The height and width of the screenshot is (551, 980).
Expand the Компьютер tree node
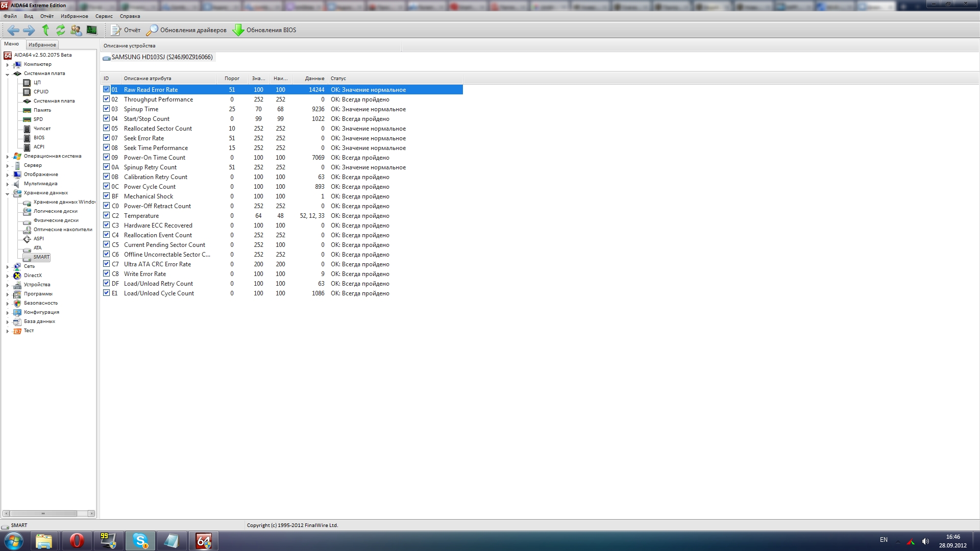(7, 65)
